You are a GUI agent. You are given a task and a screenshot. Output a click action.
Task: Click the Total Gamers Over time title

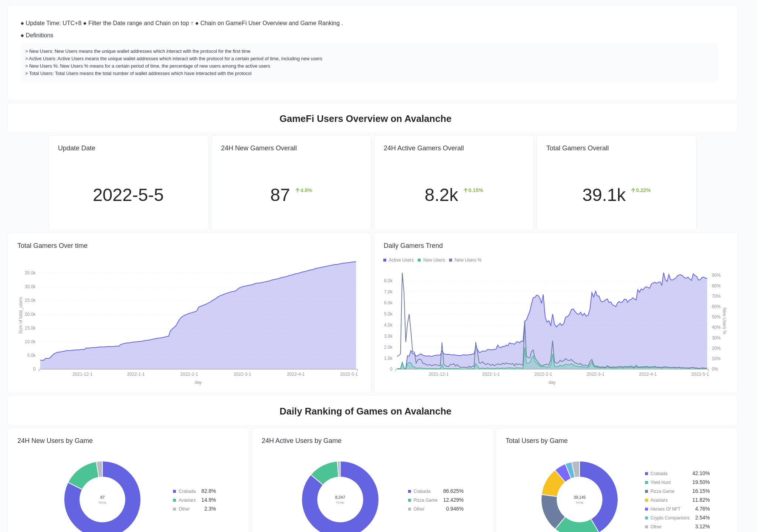tap(52, 246)
